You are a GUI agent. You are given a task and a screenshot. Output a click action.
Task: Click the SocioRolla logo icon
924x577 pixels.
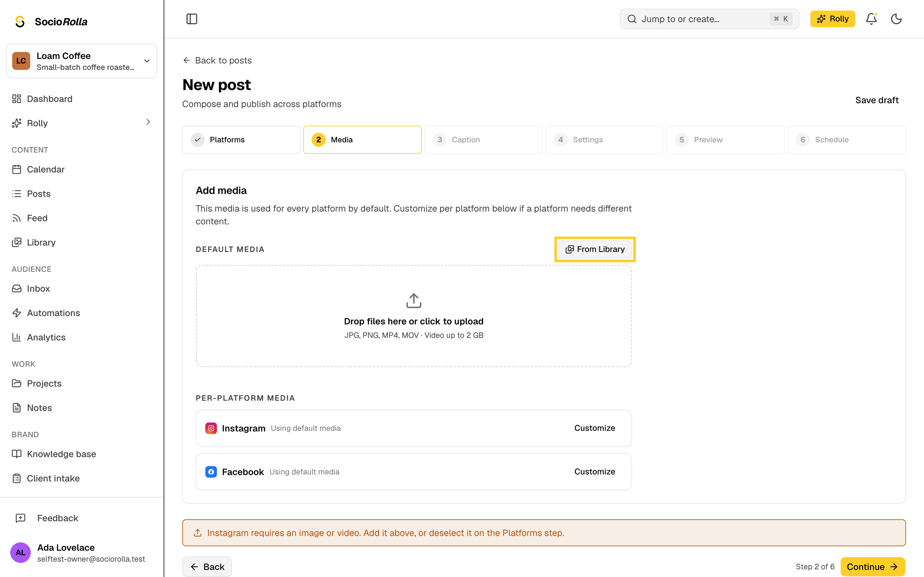point(20,21)
